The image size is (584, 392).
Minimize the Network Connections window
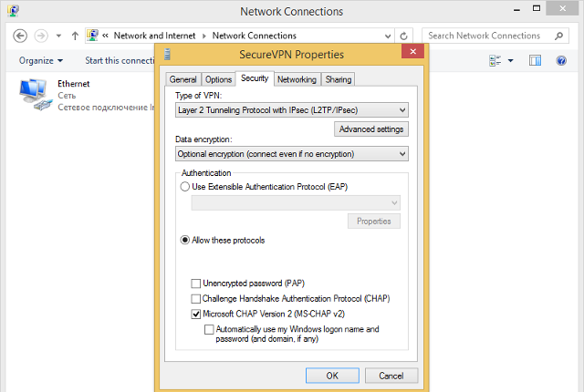coord(516,9)
